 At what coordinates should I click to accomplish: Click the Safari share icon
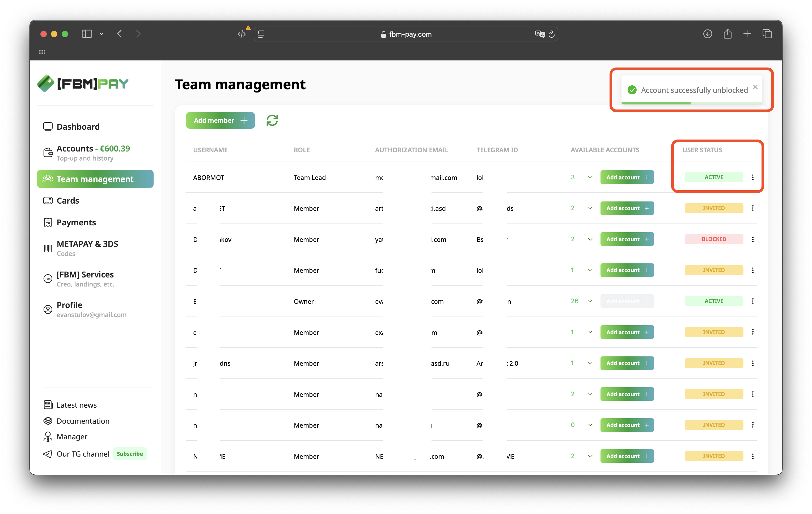coord(727,34)
